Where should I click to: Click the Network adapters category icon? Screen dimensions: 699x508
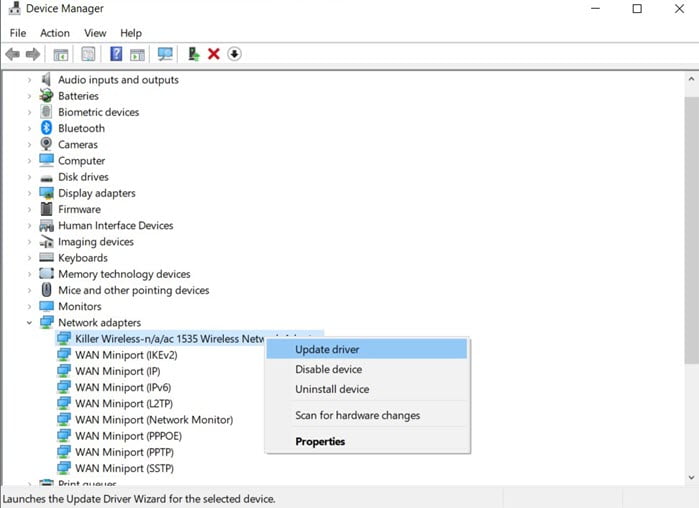point(46,322)
